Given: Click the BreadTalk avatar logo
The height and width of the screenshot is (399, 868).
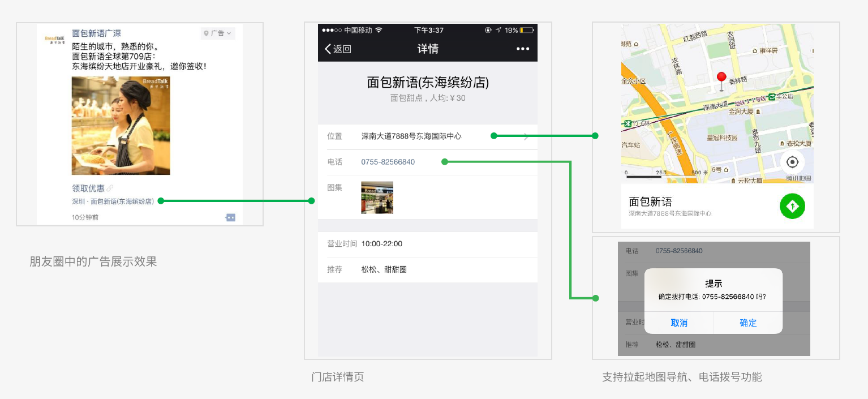Looking at the screenshot, I should pyautogui.click(x=55, y=40).
